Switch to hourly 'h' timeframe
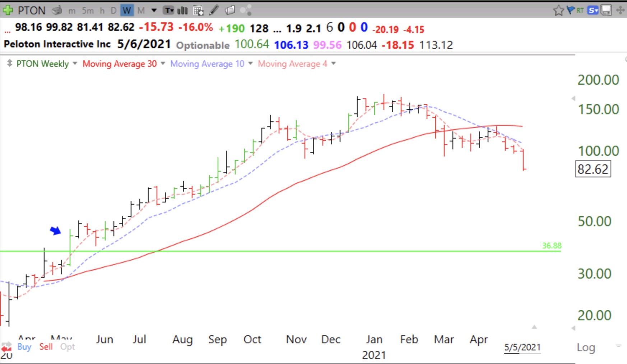This screenshot has height=364, width=627. (x=102, y=11)
